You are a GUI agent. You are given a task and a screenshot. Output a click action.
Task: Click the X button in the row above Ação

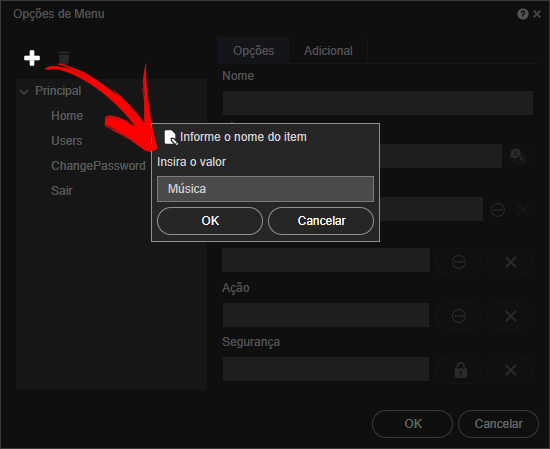[x=511, y=262]
